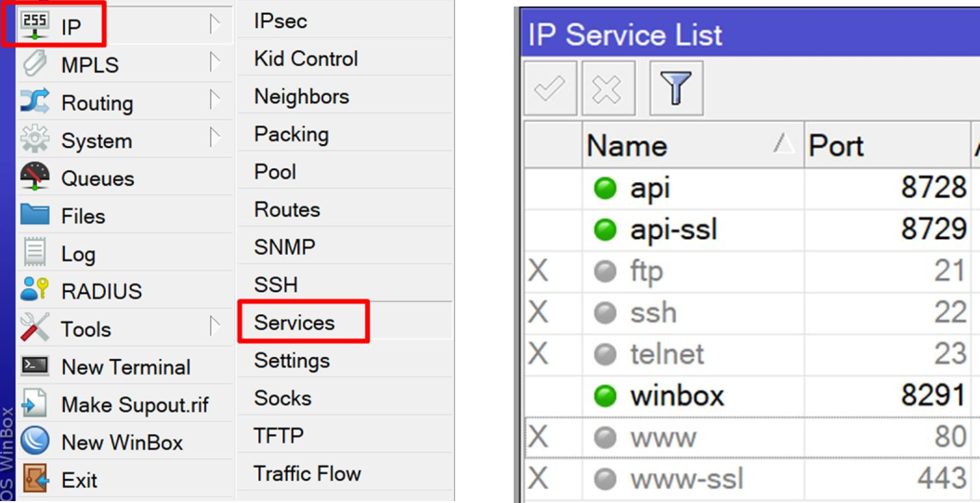Click the gray status dot of ftp

pos(605,271)
